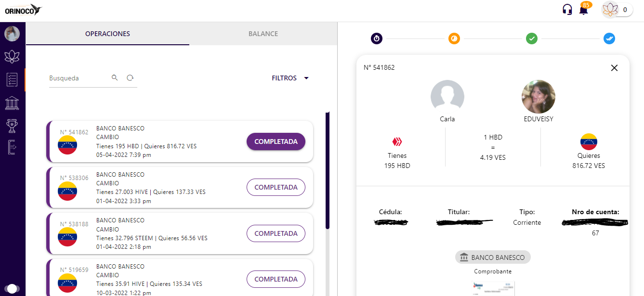Click COMPLETADA on operation N° 538306
This screenshot has width=644, height=296.
click(x=276, y=187)
